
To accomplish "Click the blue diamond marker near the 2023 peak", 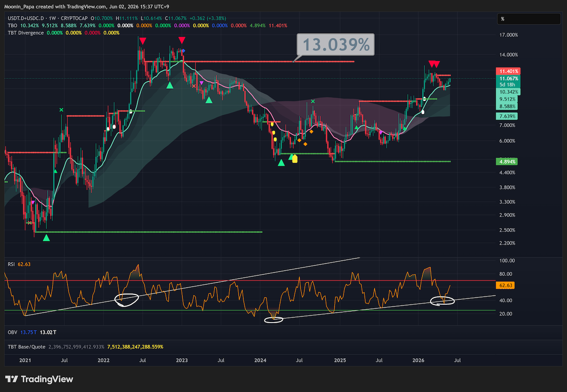I will click(183, 51).
